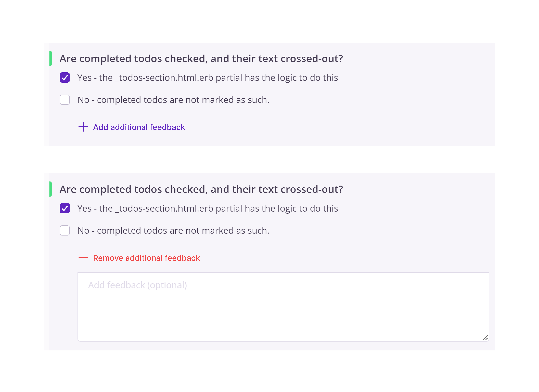Viewport: 539px width, 392px height.
Task: Click the checkmark icon inside the first Yes checkbox
Action: tap(64, 77)
